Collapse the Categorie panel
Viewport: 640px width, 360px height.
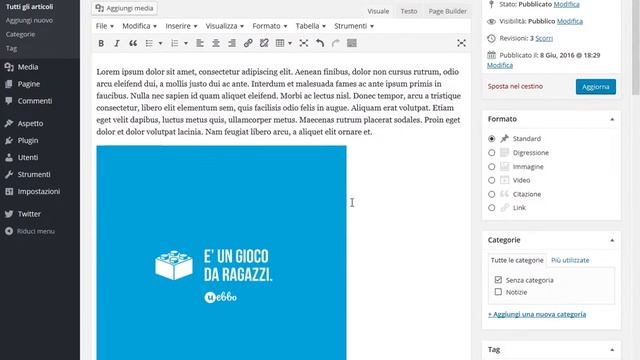coord(612,240)
